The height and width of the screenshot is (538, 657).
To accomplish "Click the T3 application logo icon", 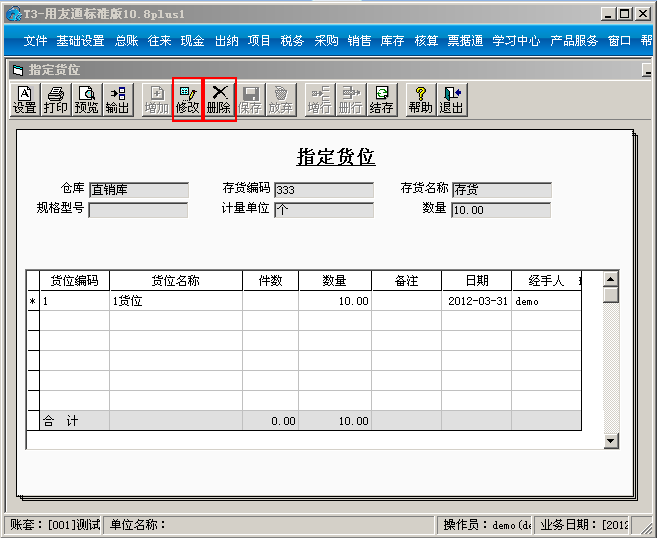I will click(13, 14).
